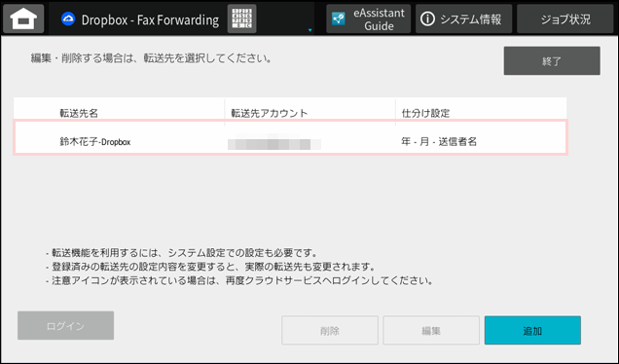The width and height of the screenshot is (619, 364).
Task: Select the 鈴木花子-Dropbox destination row
Action: (x=291, y=137)
